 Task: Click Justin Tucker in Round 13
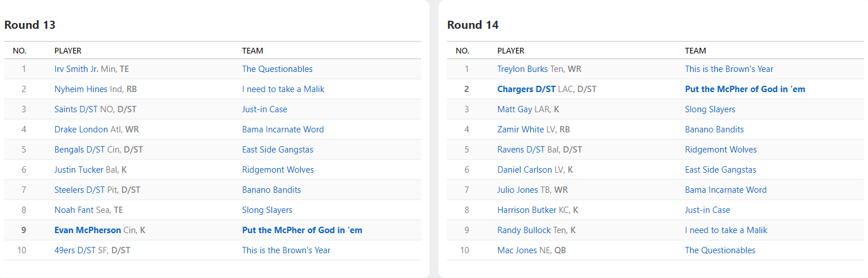pos(79,170)
